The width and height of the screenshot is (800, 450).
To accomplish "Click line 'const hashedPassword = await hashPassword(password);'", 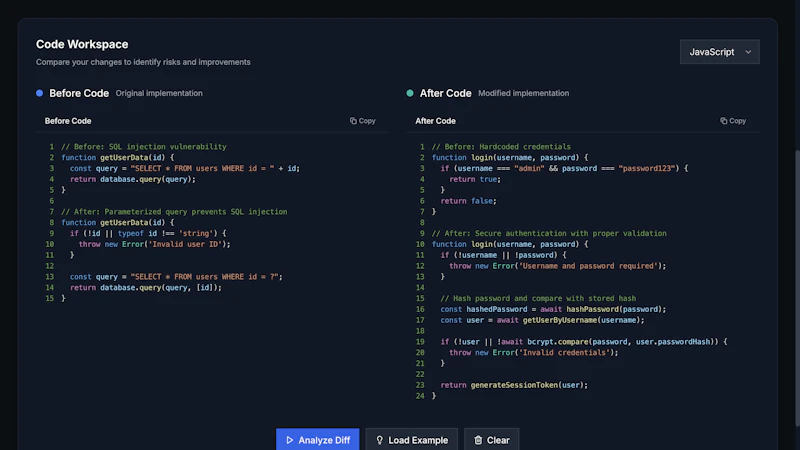I will (553, 309).
